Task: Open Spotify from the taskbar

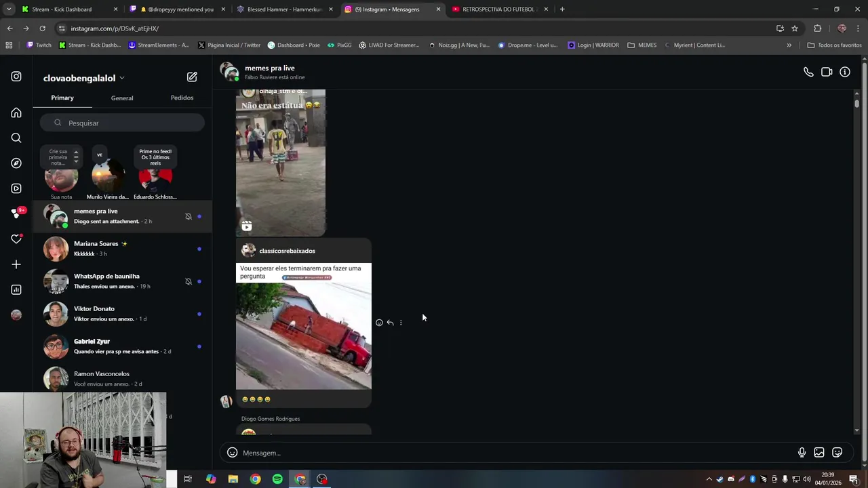Action: pos(277,479)
